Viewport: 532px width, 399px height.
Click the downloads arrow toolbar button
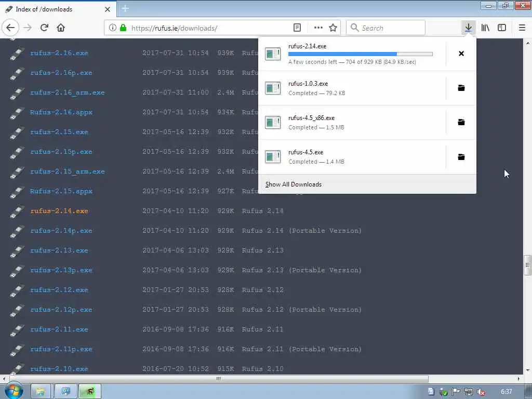click(468, 28)
